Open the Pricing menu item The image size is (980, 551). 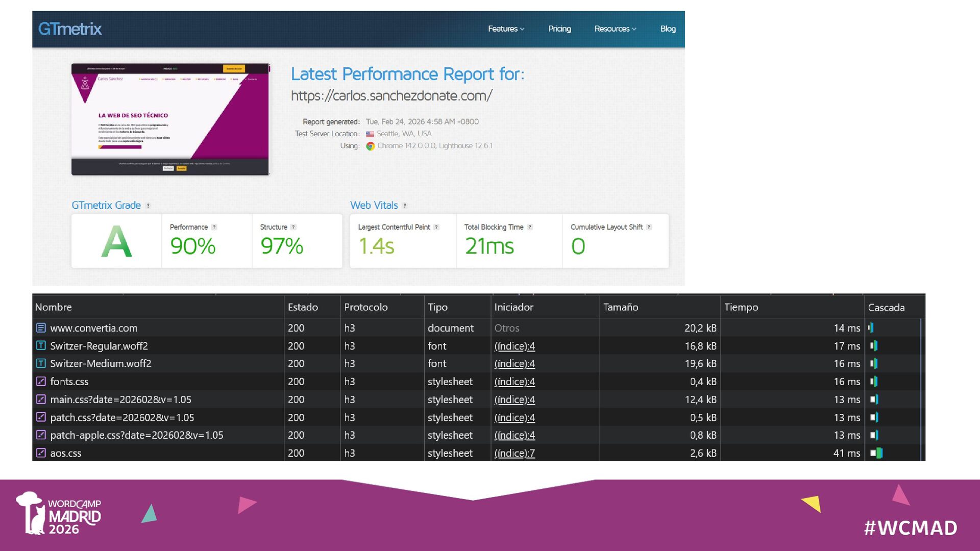pyautogui.click(x=559, y=29)
